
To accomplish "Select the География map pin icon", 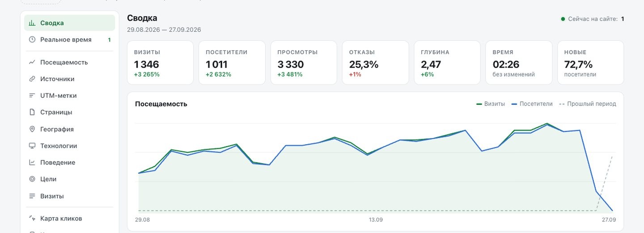I will click(x=32, y=129).
